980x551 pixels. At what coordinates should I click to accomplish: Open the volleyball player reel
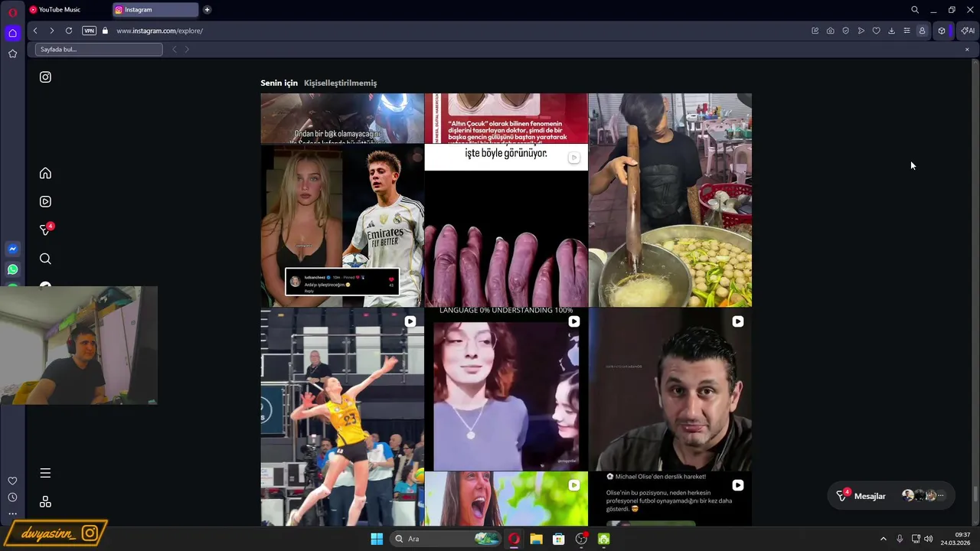coord(342,417)
